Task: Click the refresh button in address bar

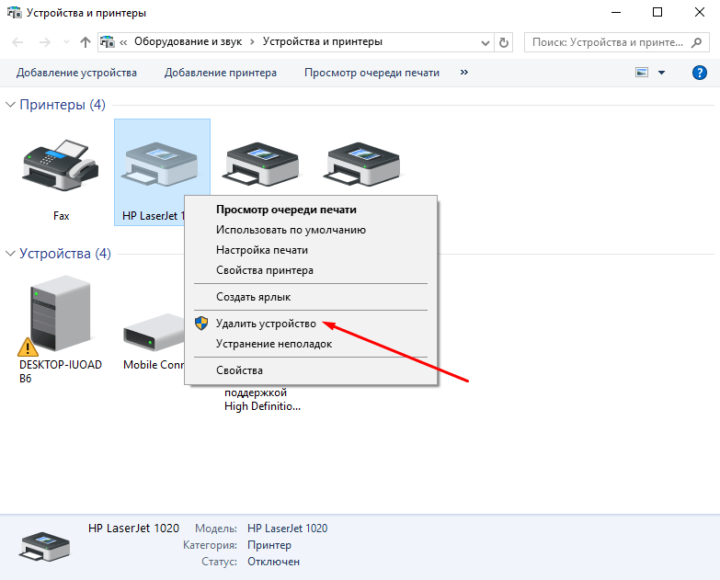Action: pos(504,43)
